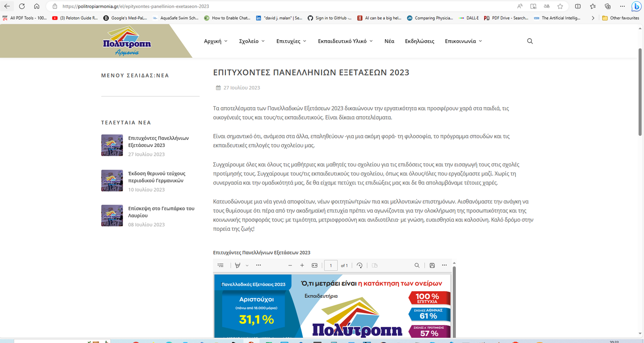Open the AquaSafe Swim School bookmark

point(176,18)
